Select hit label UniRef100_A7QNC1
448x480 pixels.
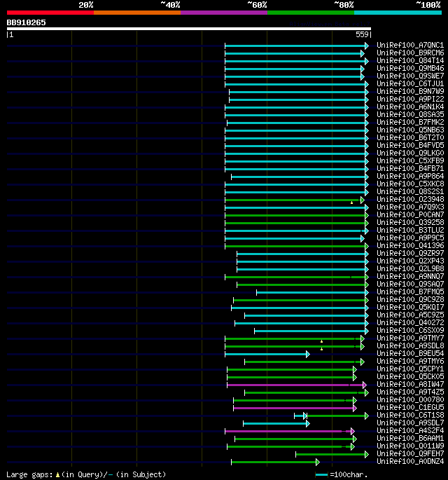[x=410, y=45]
